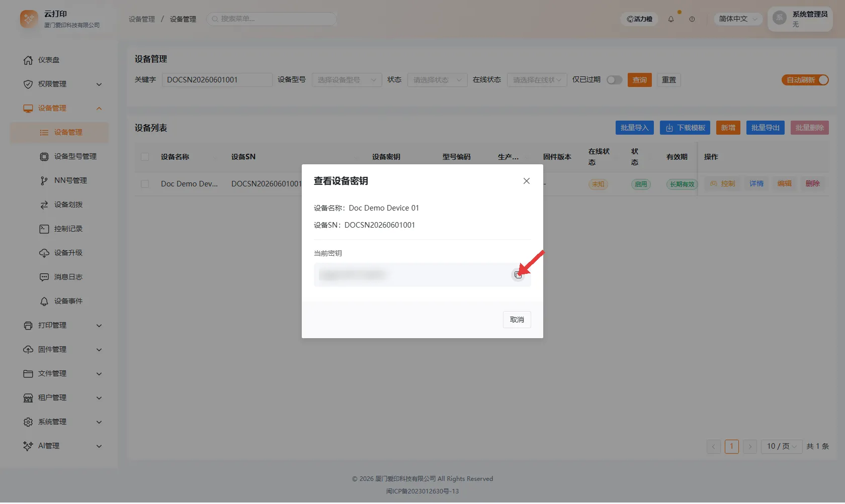Image resolution: width=845 pixels, height=504 pixels.
Task: Open the language dropdown 简体中文
Action: click(738, 19)
